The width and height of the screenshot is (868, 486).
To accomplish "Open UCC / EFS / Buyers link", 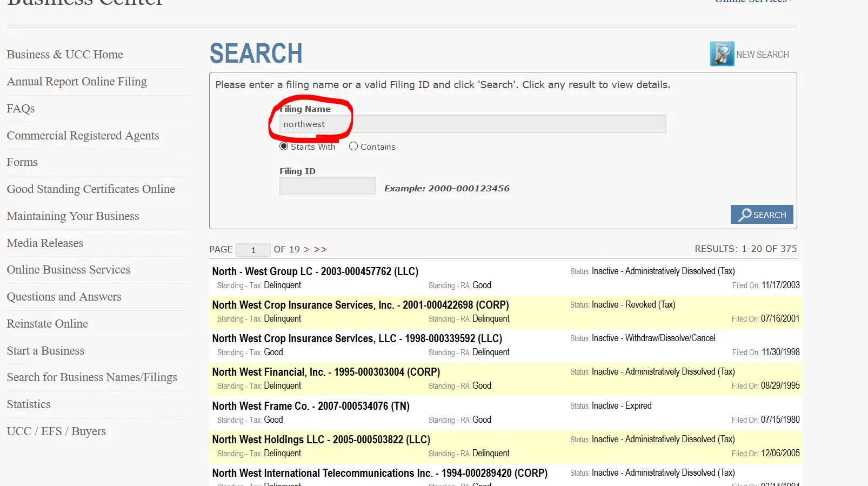I will tap(56, 431).
